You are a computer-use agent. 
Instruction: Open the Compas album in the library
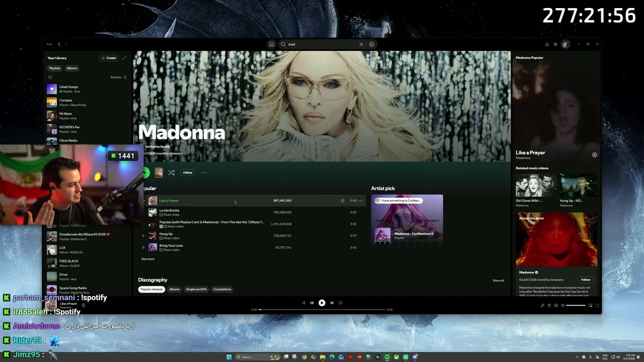pyautogui.click(x=88, y=103)
